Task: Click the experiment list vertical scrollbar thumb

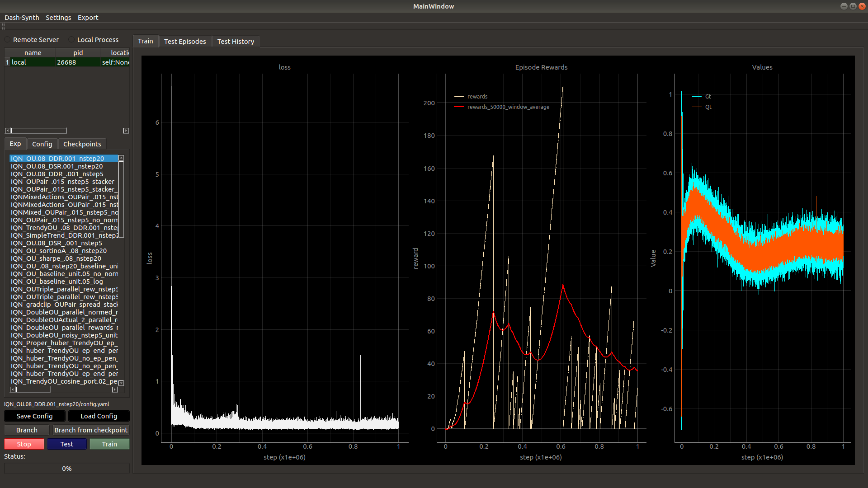Action: pos(121,199)
